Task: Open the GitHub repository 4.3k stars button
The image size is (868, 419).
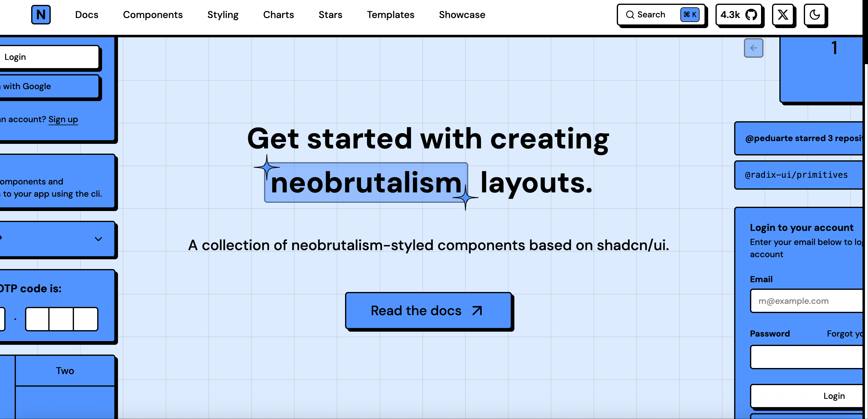Action: tap(739, 15)
